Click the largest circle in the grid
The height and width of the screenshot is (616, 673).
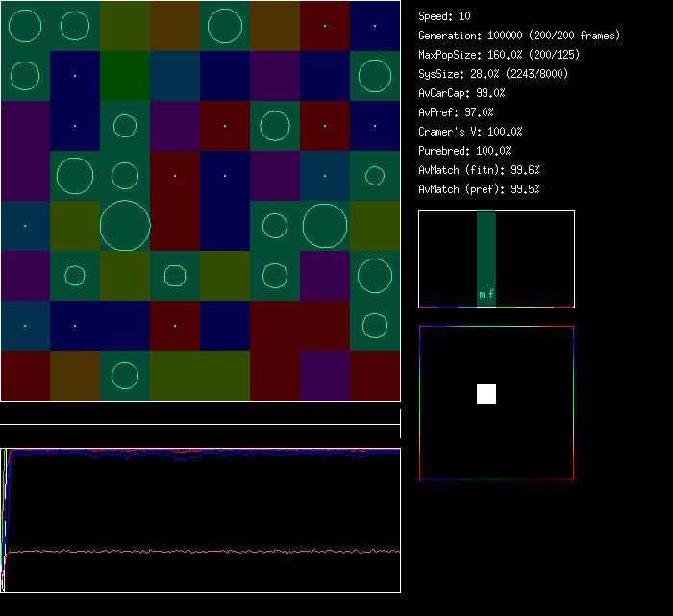125,226
